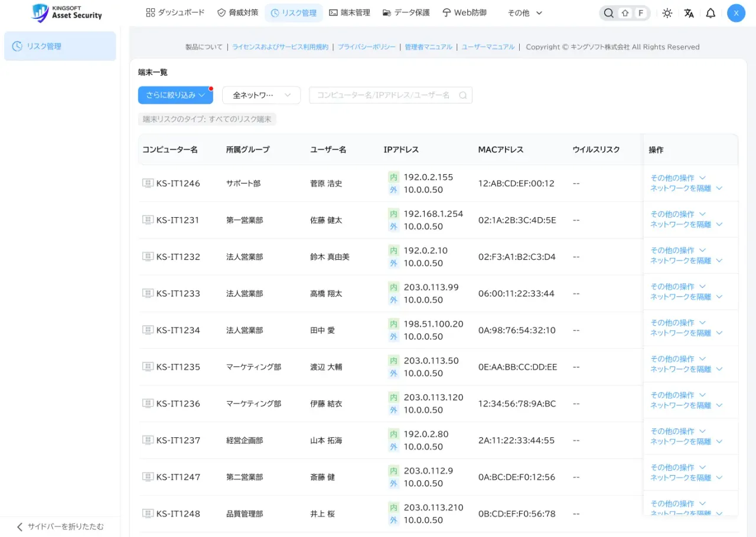Screen dimensions: 756x537
Task: Click the search icon inside the computer name field
Action: pyautogui.click(x=463, y=95)
